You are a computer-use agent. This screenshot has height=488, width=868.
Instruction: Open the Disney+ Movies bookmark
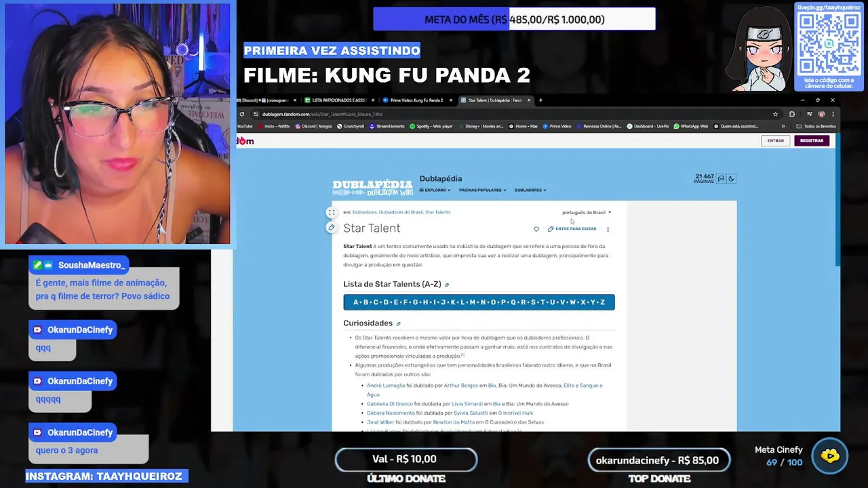click(481, 126)
